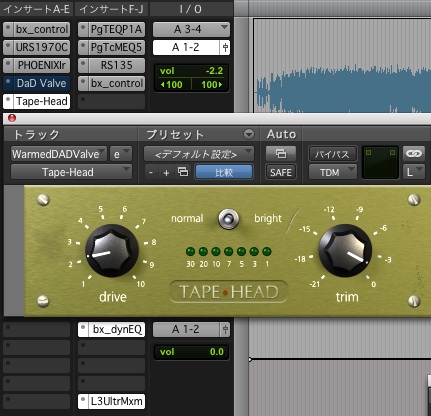Click the insert dot beside bx_dynEQ
Screen dimensions: 431x416
(x=83, y=327)
